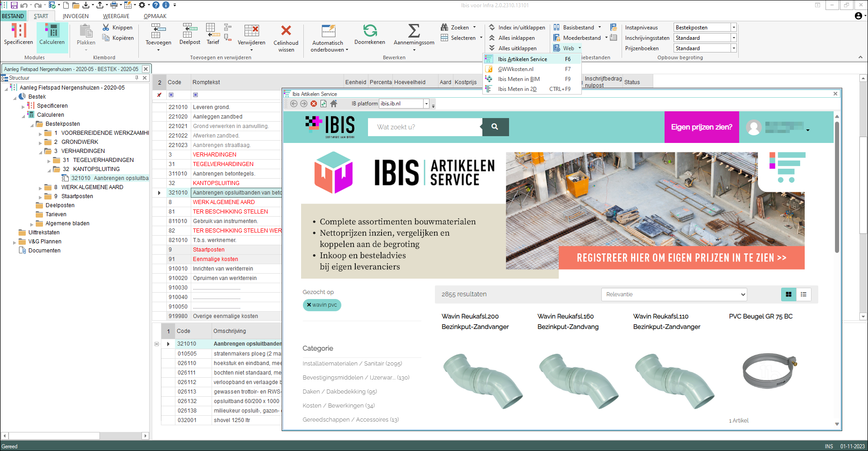Screen dimensions: 868x451
Task: Open the WEERGAVE ribbon tab
Action: [116, 16]
